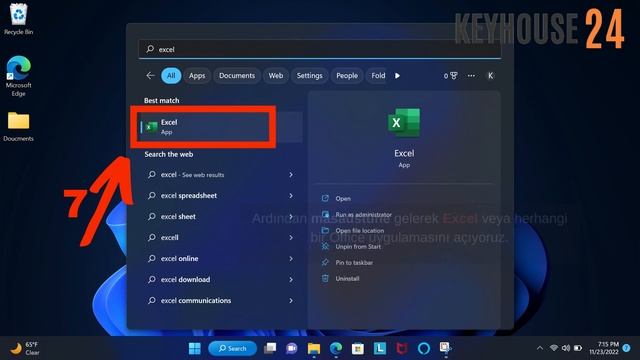Switch to Web filter tab
Screen dimensions: 640x360
click(x=276, y=76)
